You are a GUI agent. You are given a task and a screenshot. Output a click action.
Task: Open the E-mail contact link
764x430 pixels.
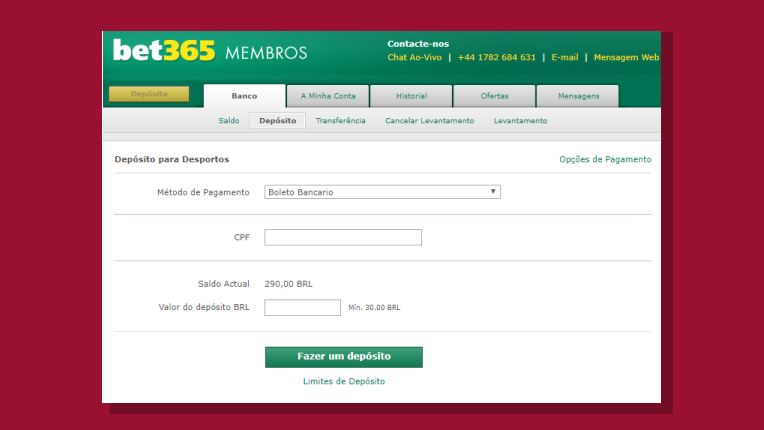pyautogui.click(x=565, y=57)
